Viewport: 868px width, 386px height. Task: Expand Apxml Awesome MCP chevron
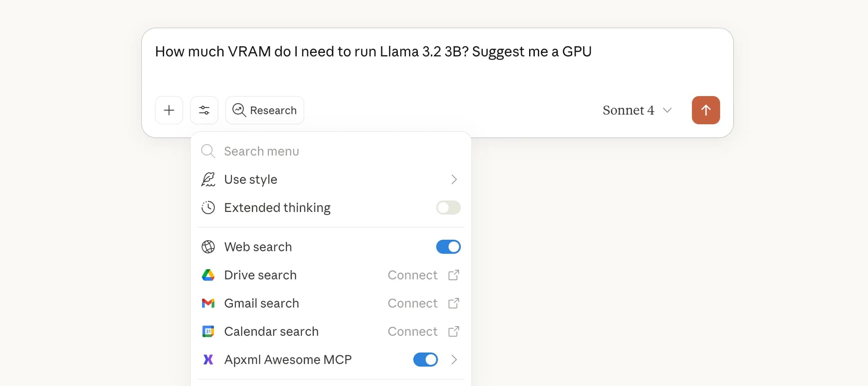click(x=454, y=360)
